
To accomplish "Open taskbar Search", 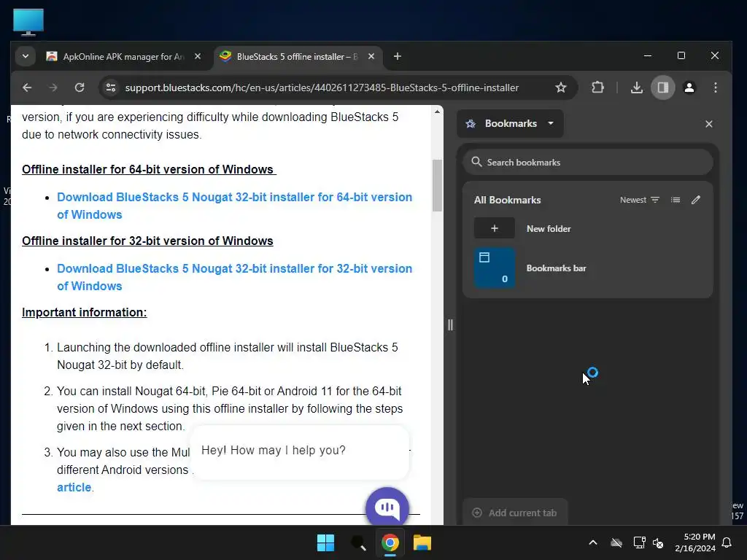I will coord(358,542).
